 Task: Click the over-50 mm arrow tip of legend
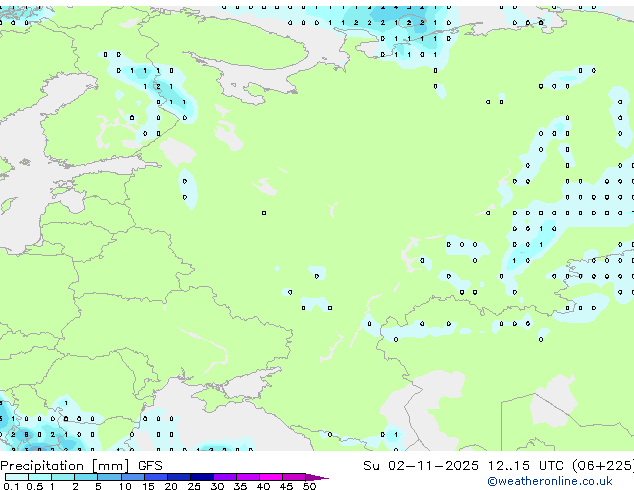click(x=317, y=477)
